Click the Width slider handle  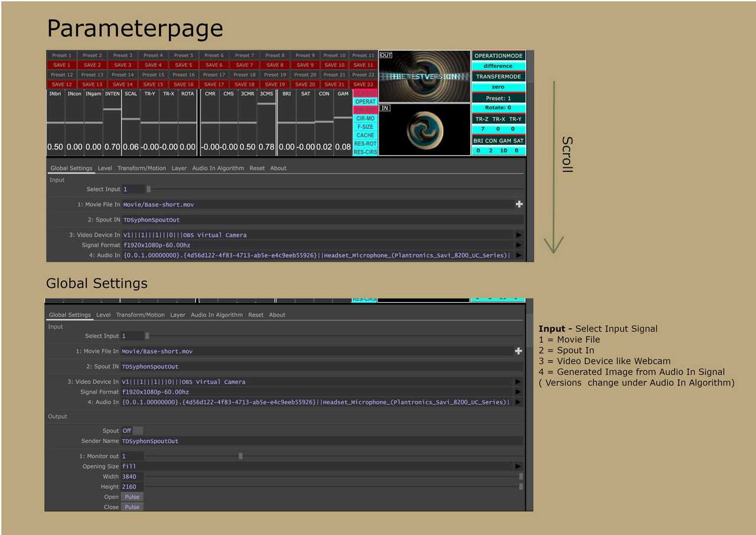pyautogui.click(x=521, y=476)
